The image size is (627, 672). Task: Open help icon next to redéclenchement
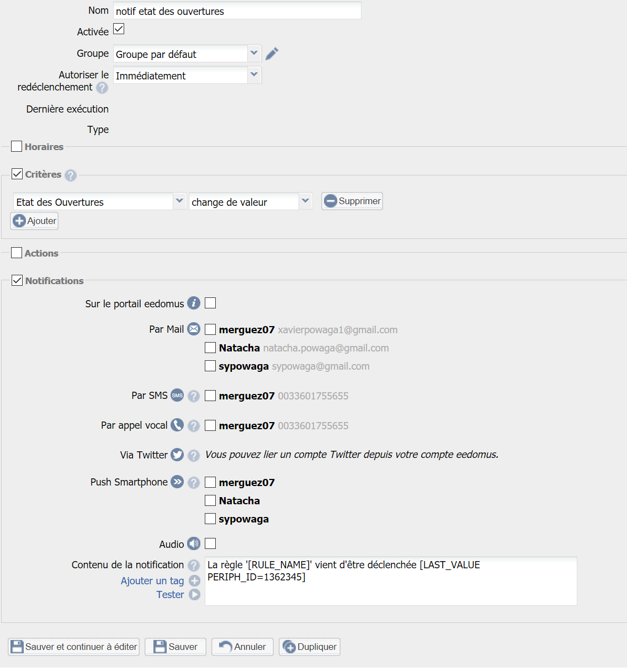102,88
